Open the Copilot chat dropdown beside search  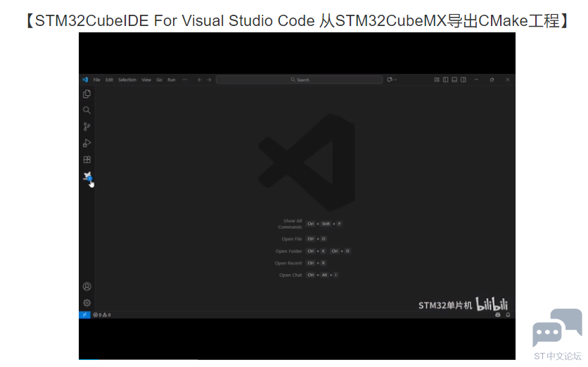392,79
